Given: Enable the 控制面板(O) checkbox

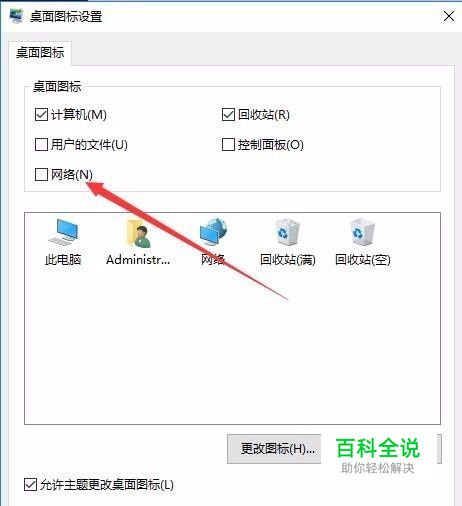Looking at the screenshot, I should [x=228, y=144].
